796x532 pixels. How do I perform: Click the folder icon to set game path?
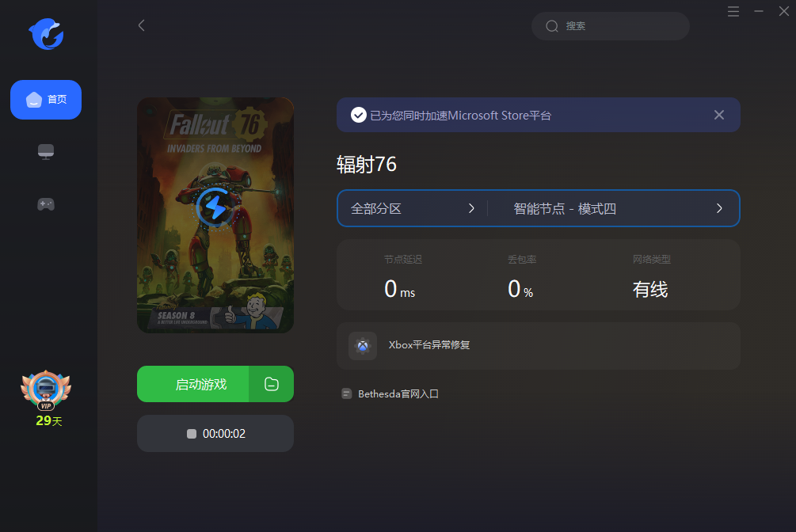272,384
